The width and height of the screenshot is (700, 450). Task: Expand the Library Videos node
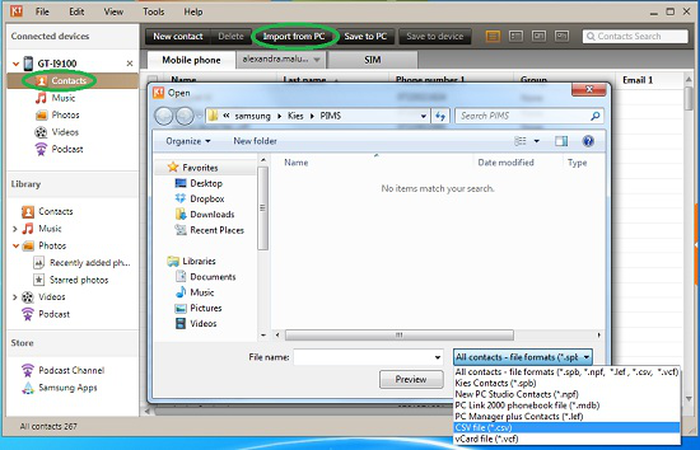(15, 297)
